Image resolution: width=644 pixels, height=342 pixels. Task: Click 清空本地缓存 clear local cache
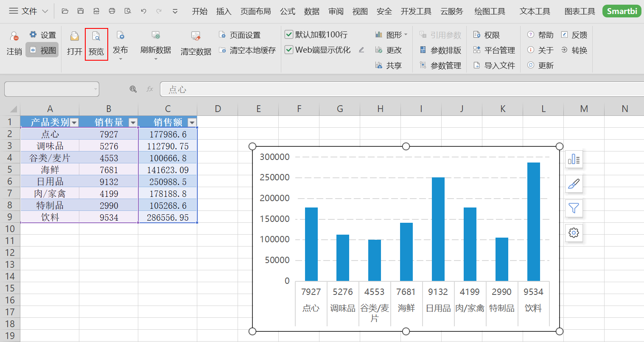pos(247,50)
